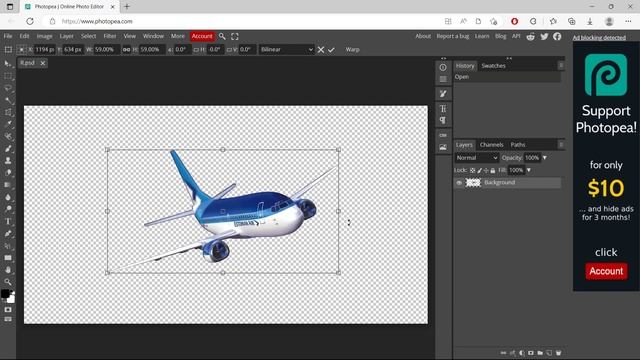Select the Move tool
The image size is (640, 360).
[8, 64]
